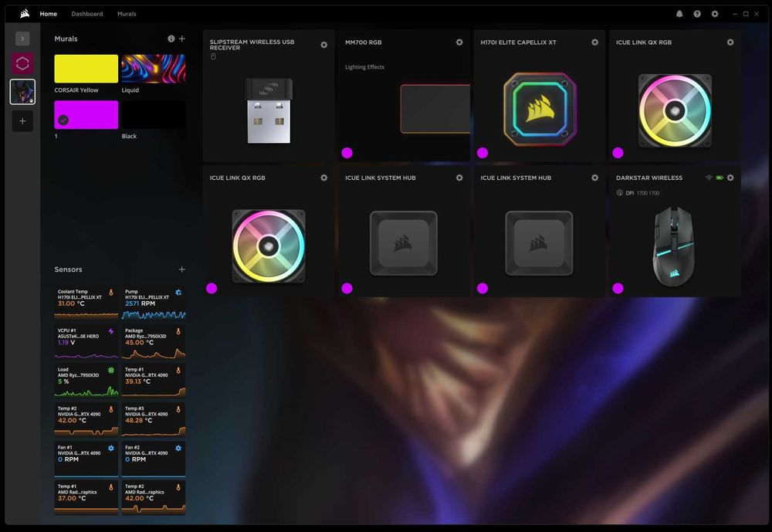Open Lighting Effects on MM700 RGB
772x532 pixels.
(x=365, y=67)
